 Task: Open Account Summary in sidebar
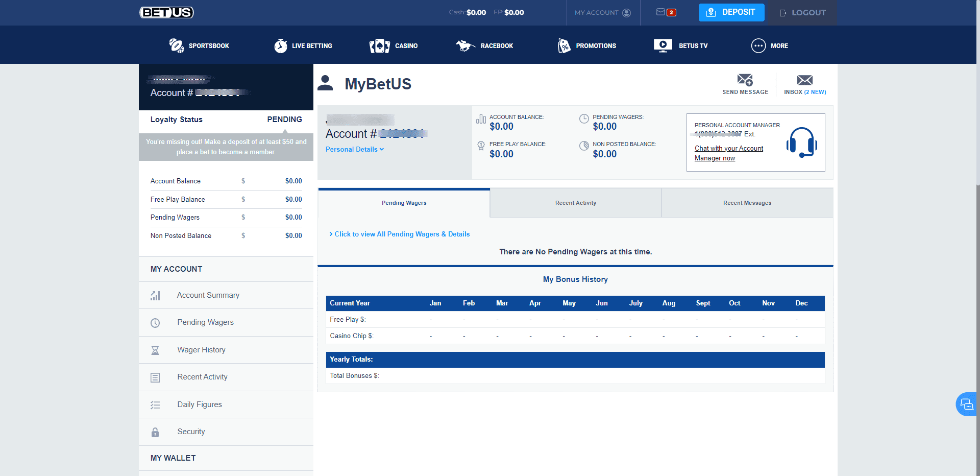[208, 295]
